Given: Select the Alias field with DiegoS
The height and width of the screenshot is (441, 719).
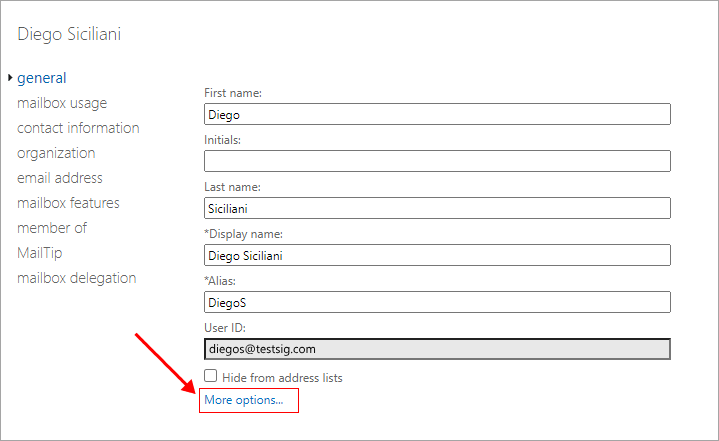Looking at the screenshot, I should click(437, 302).
